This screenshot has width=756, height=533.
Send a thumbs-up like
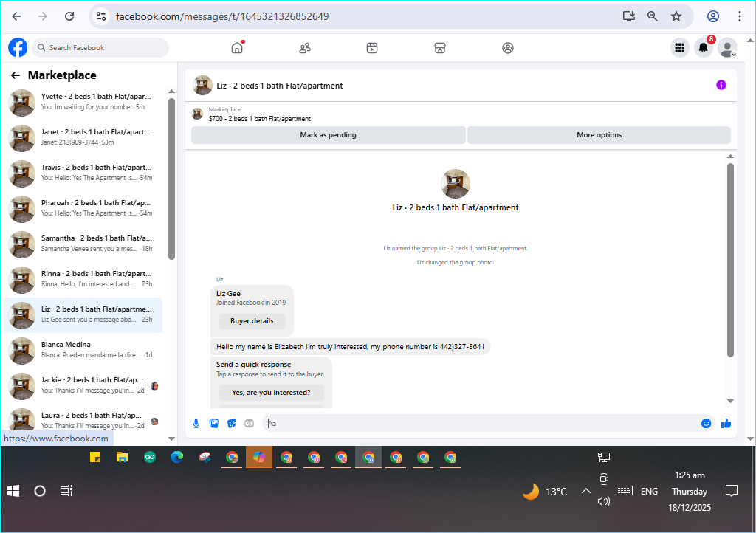tap(726, 424)
